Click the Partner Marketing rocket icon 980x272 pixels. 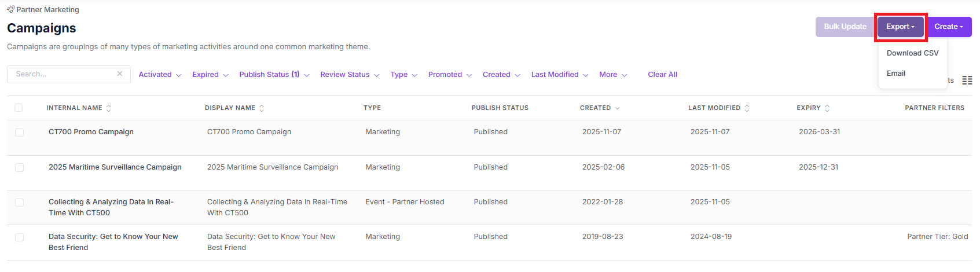(10, 9)
